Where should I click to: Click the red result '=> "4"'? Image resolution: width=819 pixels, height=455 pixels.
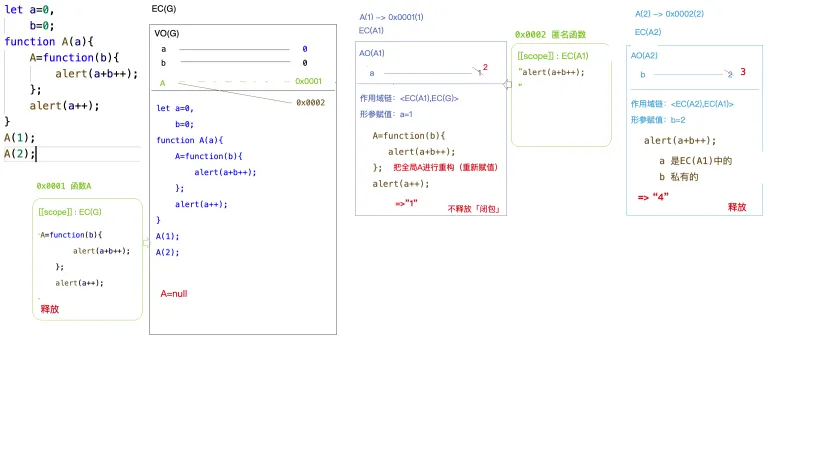pyautogui.click(x=653, y=197)
